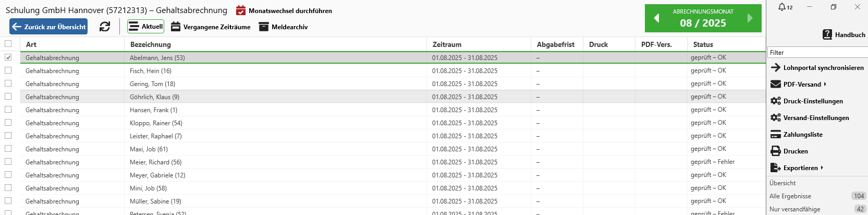Sort by the Bezeichnung column header

coord(151,44)
